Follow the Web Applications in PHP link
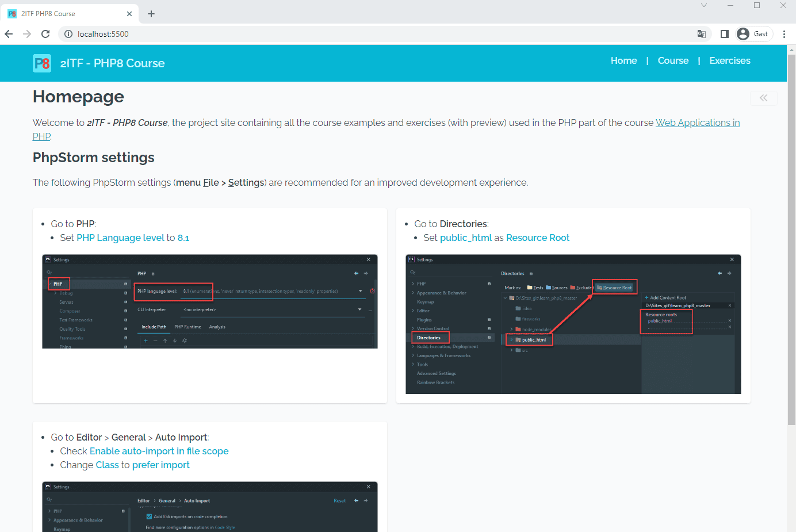The image size is (796, 532). [x=698, y=123]
